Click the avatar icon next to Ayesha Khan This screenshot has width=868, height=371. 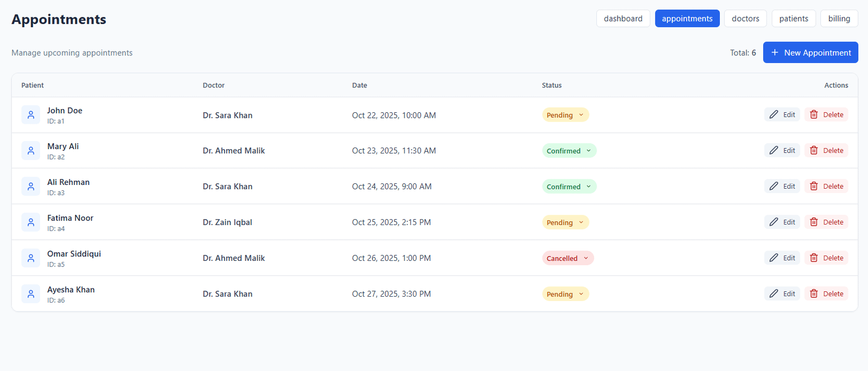[x=31, y=293]
